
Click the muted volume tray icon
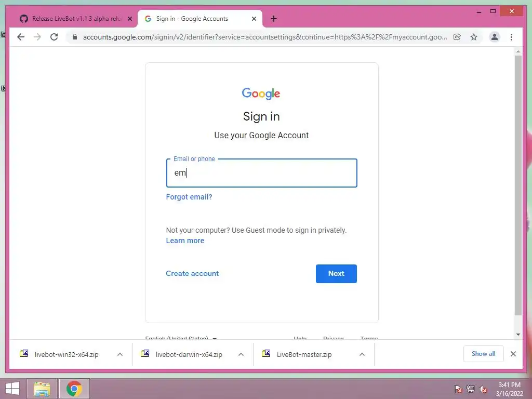pyautogui.click(x=483, y=389)
